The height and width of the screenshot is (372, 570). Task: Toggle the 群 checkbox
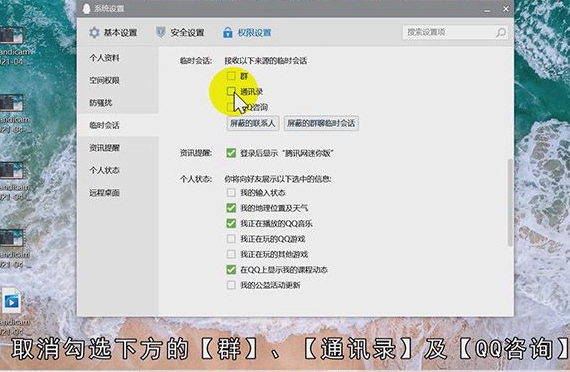(x=231, y=76)
